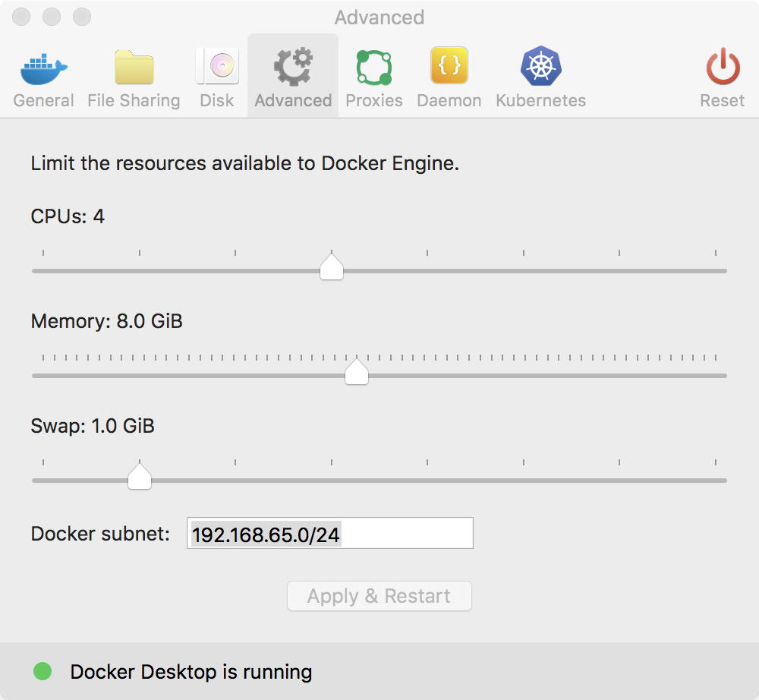Viewport: 759px width, 700px height.
Task: Click the Swap slider handle
Action: [140, 476]
